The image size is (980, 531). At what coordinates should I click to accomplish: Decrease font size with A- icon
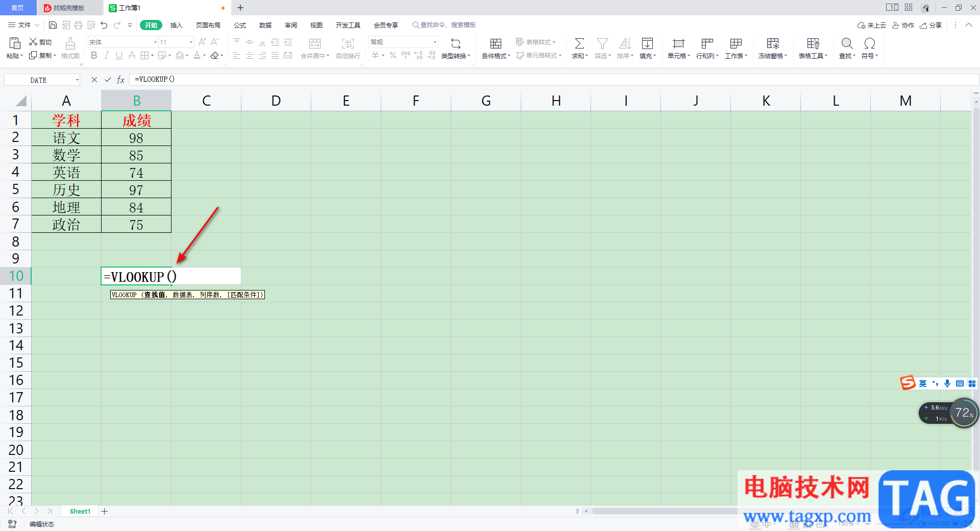coord(215,42)
